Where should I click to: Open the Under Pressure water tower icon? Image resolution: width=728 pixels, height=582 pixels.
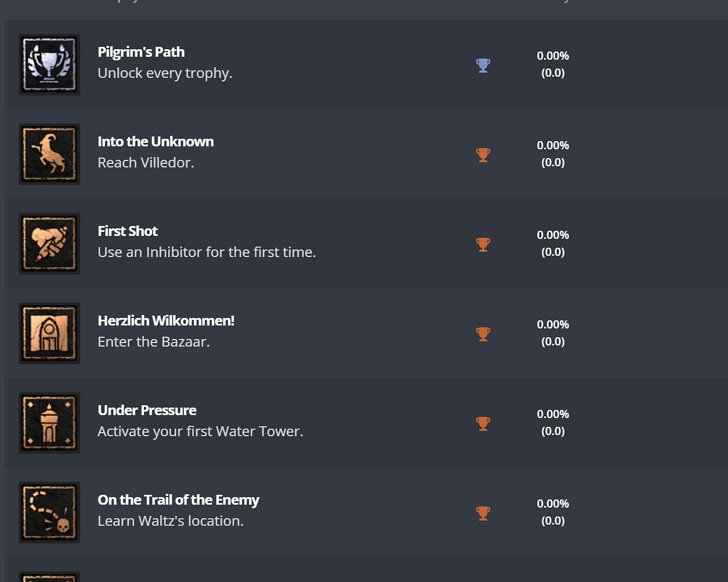click(49, 423)
